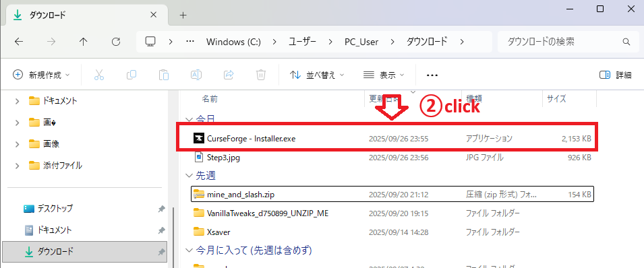The image size is (644, 268).
Task: Expand the 添付ファイル tree folder
Action: tap(18, 166)
